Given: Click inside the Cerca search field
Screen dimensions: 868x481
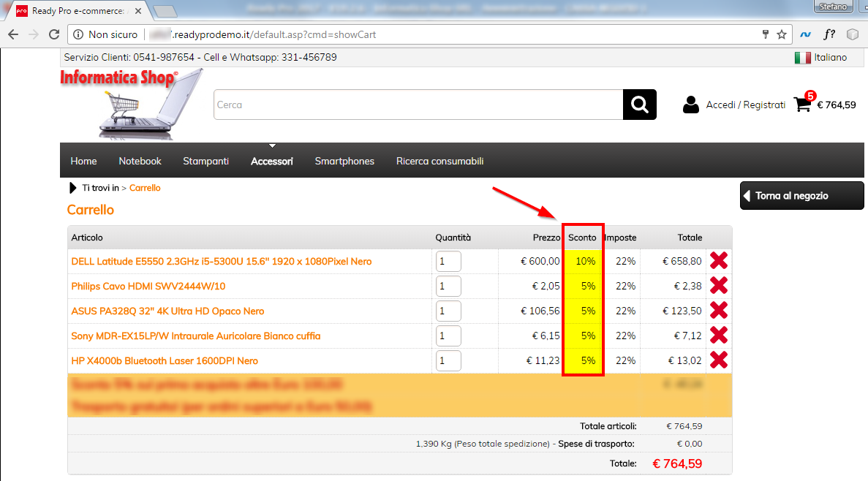Looking at the screenshot, I should [x=418, y=105].
